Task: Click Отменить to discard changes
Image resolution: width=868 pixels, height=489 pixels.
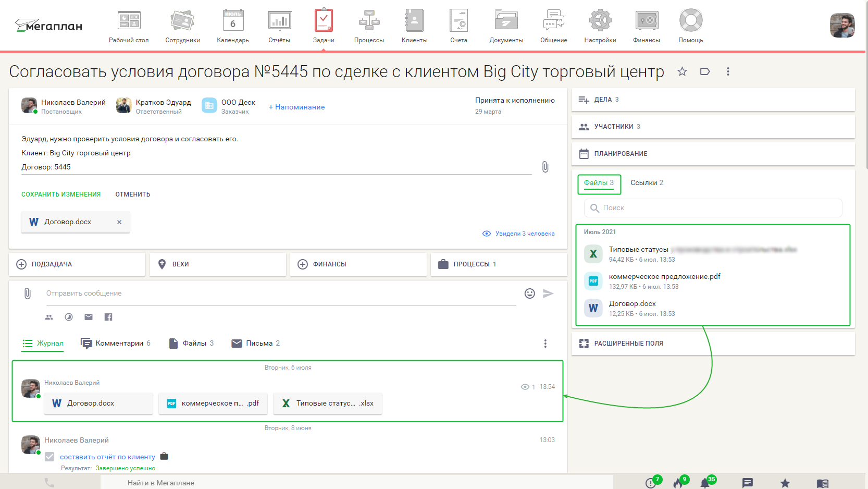Action: pos(133,194)
